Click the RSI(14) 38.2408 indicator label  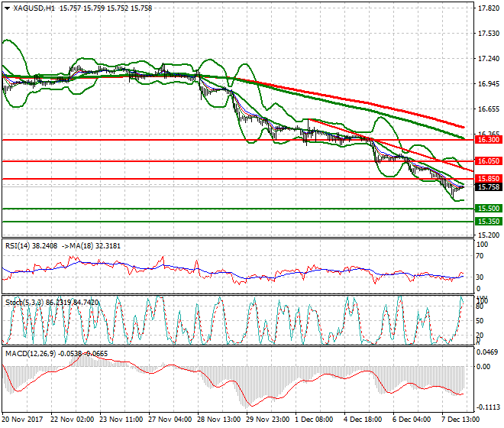(x=31, y=246)
